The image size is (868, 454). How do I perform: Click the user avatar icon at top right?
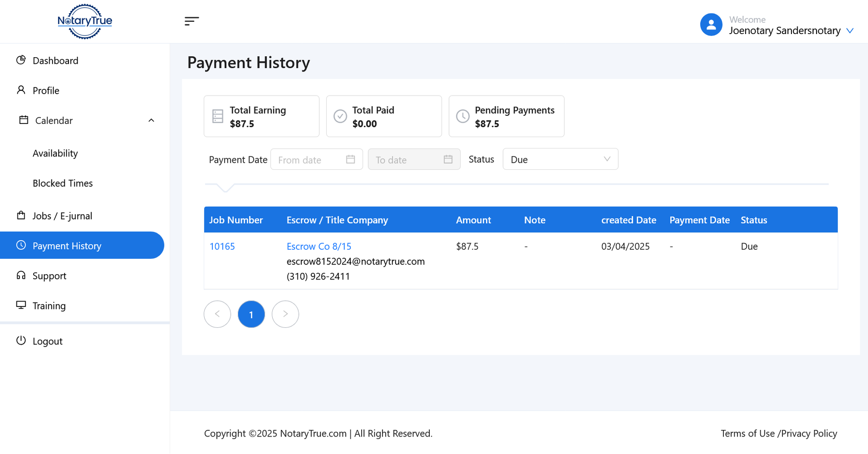(711, 24)
